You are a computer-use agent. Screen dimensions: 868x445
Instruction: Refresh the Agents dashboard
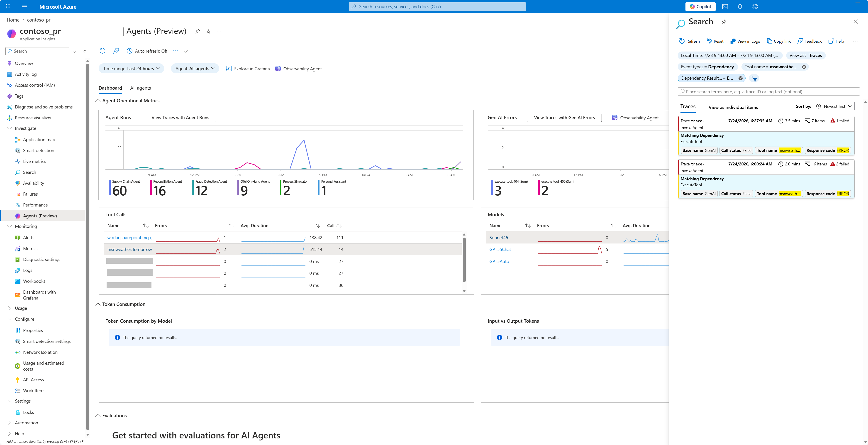102,51
